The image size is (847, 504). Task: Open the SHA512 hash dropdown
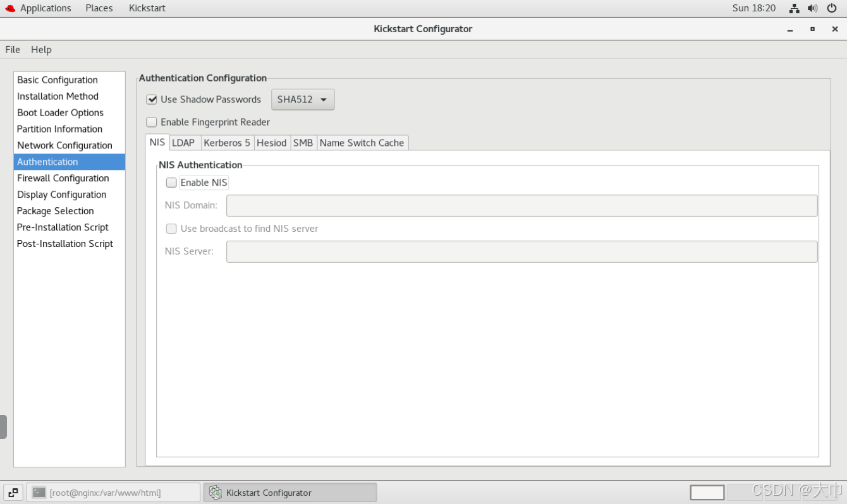point(303,100)
